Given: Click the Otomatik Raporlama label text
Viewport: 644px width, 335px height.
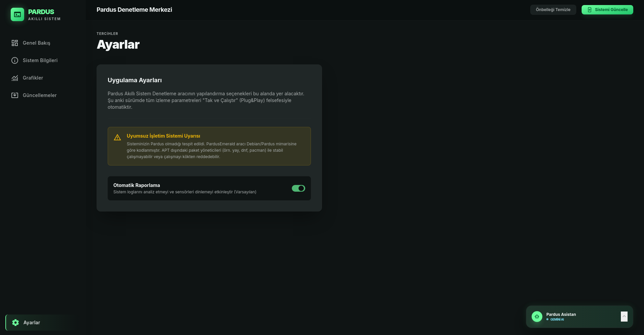Looking at the screenshot, I should [137, 185].
